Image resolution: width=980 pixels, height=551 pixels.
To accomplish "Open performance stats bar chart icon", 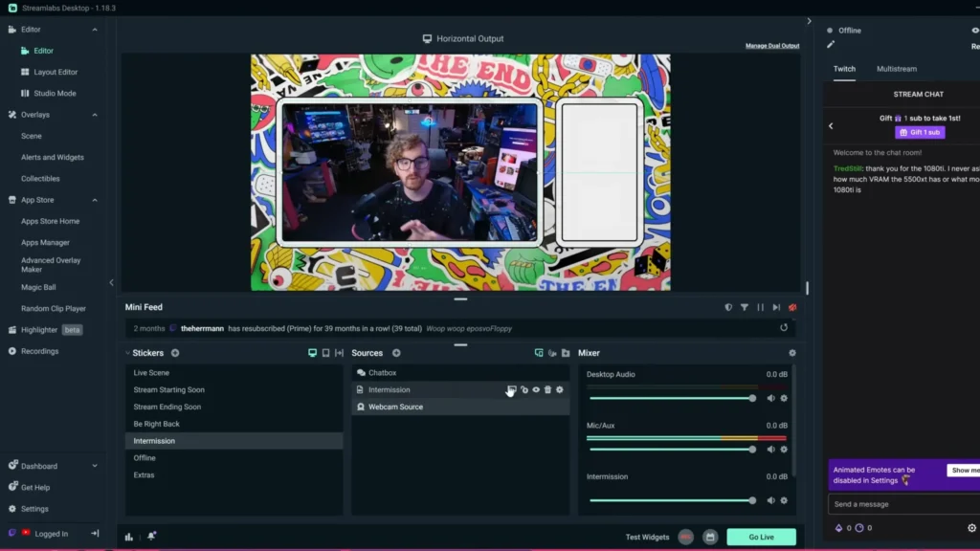I will (129, 537).
